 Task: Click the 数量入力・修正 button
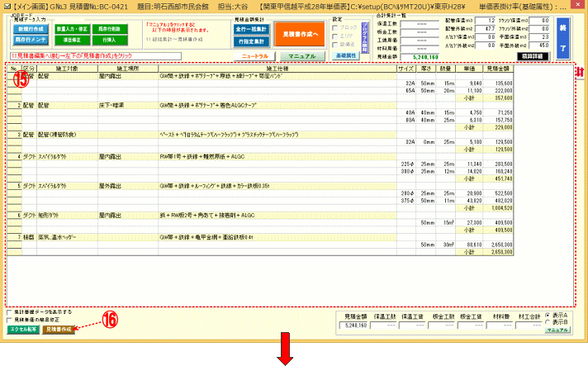click(x=72, y=28)
